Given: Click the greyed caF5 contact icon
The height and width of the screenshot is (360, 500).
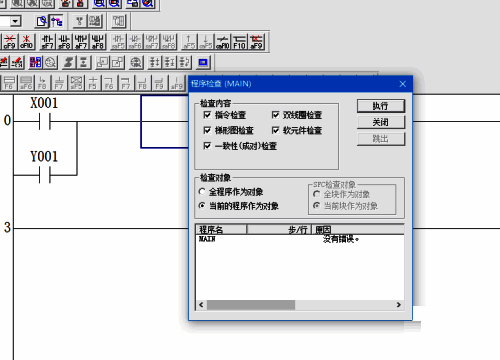Looking at the screenshot, I should point(118,42).
